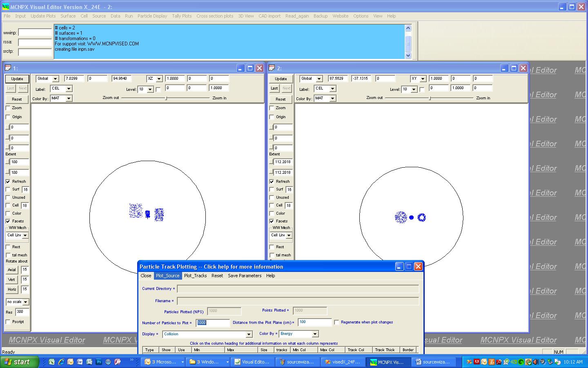Open Word from the quick launch bar
Image resolution: width=588 pixels, height=368 pixels.
(x=80, y=362)
